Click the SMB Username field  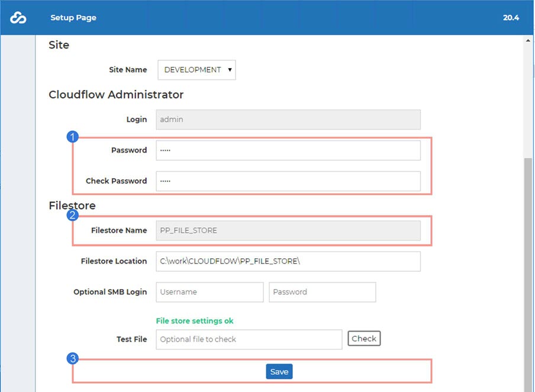pos(210,292)
